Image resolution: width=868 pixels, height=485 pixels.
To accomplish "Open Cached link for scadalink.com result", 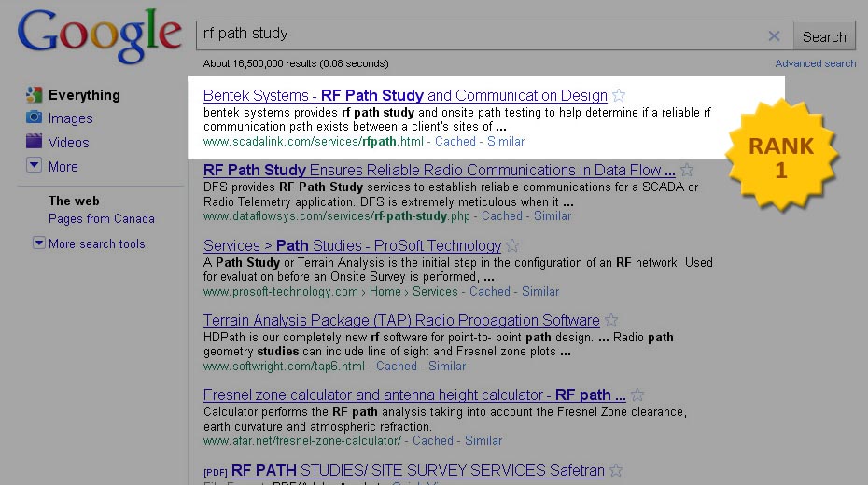I will coord(455,142).
